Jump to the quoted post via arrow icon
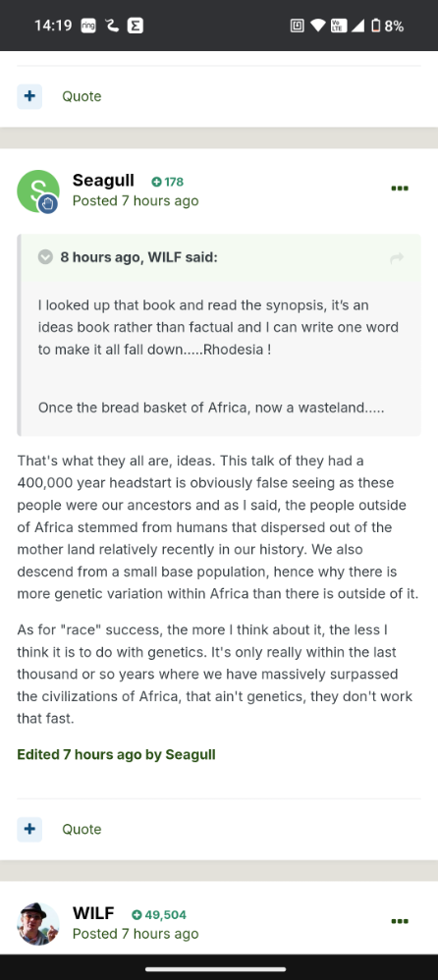This screenshot has height=980, width=438. coord(397,257)
